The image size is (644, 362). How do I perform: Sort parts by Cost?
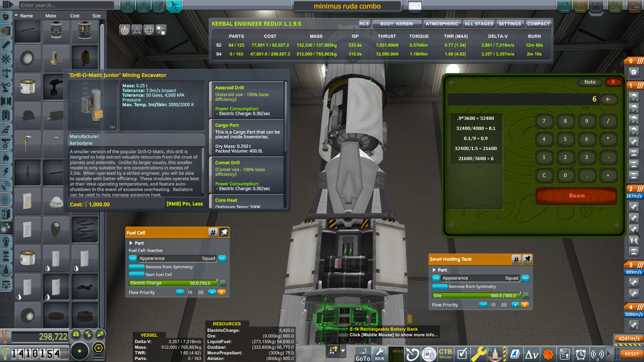click(75, 16)
